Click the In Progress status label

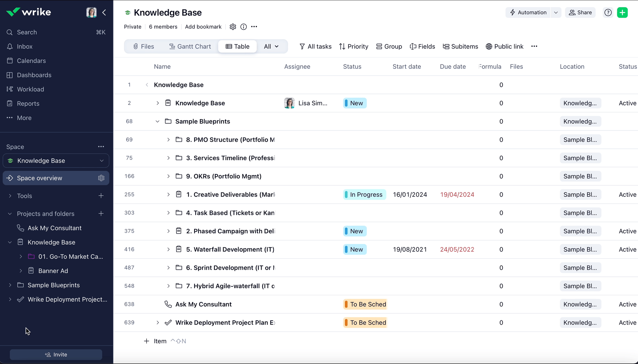[x=365, y=195]
